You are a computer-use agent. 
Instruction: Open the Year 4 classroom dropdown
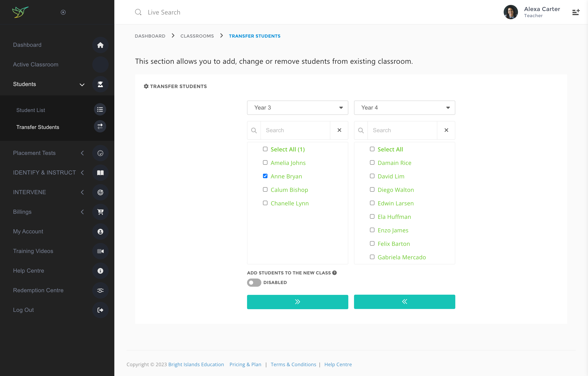(404, 107)
